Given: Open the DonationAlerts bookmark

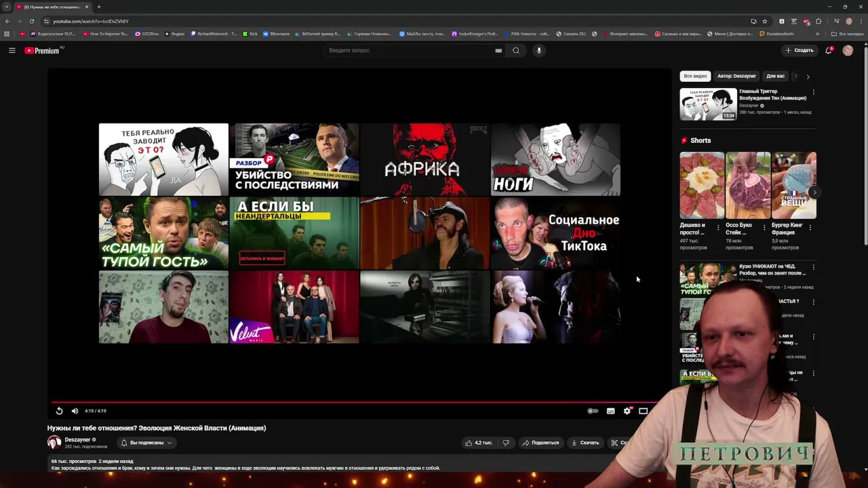Looking at the screenshot, I should click(777, 34).
